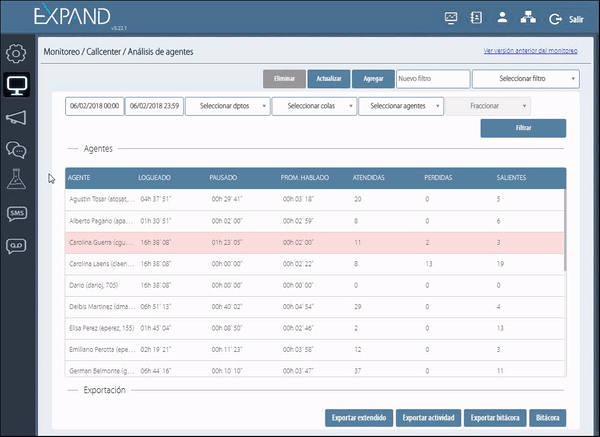The height and width of the screenshot is (437, 600).
Task: Open the SMS sidebar icon
Action: coord(16,213)
